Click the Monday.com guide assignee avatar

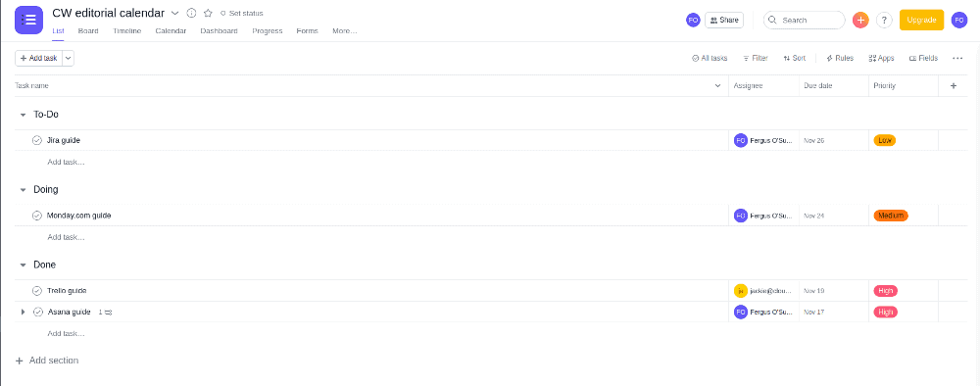point(741,216)
